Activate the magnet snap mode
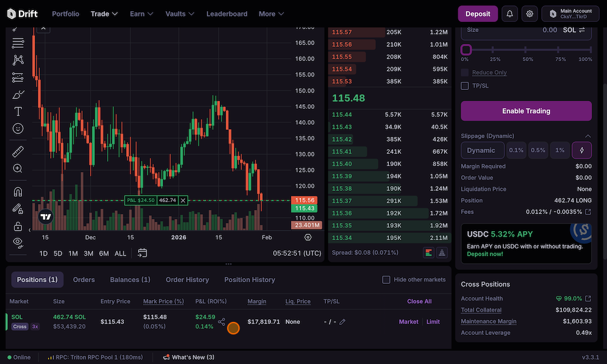The height and width of the screenshot is (364, 607). [18, 192]
